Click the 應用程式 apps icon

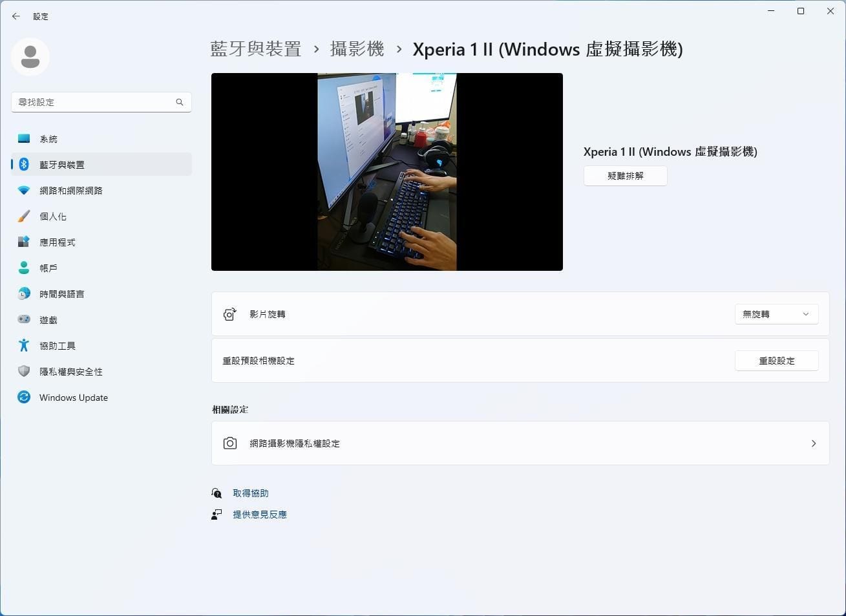(24, 242)
